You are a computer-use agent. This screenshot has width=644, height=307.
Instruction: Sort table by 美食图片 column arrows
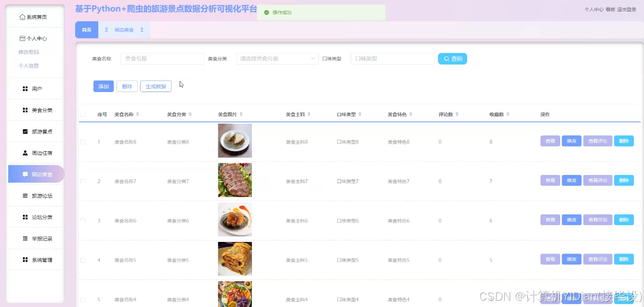pyautogui.click(x=241, y=114)
